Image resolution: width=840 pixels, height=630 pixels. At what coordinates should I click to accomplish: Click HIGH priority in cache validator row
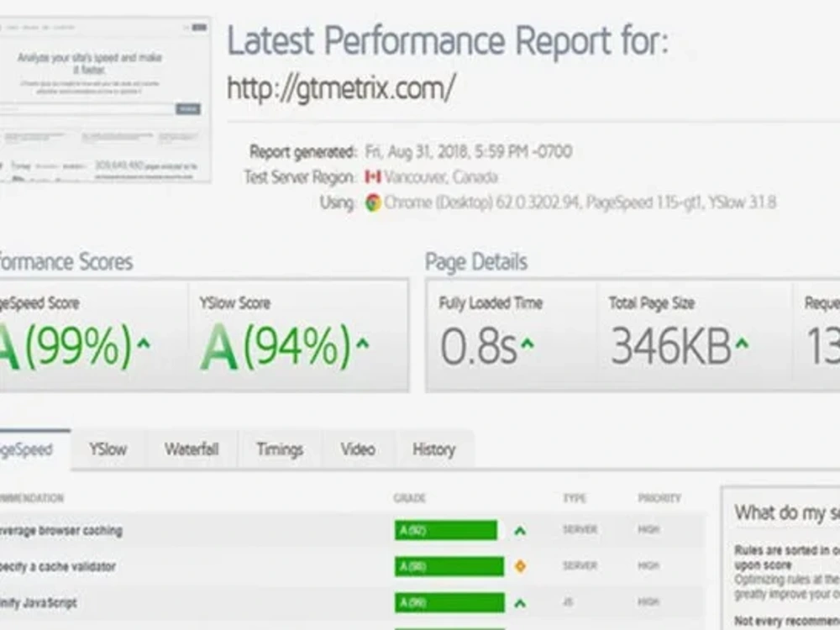click(648, 565)
